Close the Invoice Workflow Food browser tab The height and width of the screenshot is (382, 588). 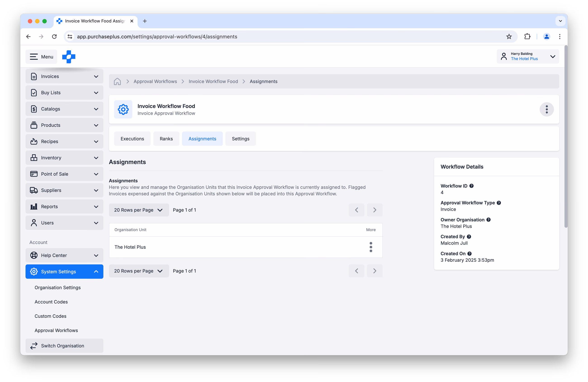[132, 21]
